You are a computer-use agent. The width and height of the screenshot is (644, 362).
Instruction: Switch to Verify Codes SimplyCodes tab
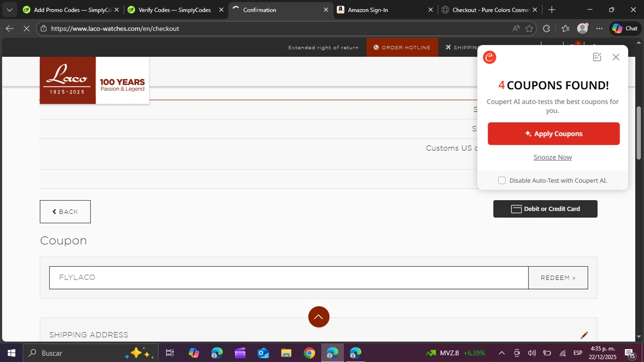click(x=176, y=10)
